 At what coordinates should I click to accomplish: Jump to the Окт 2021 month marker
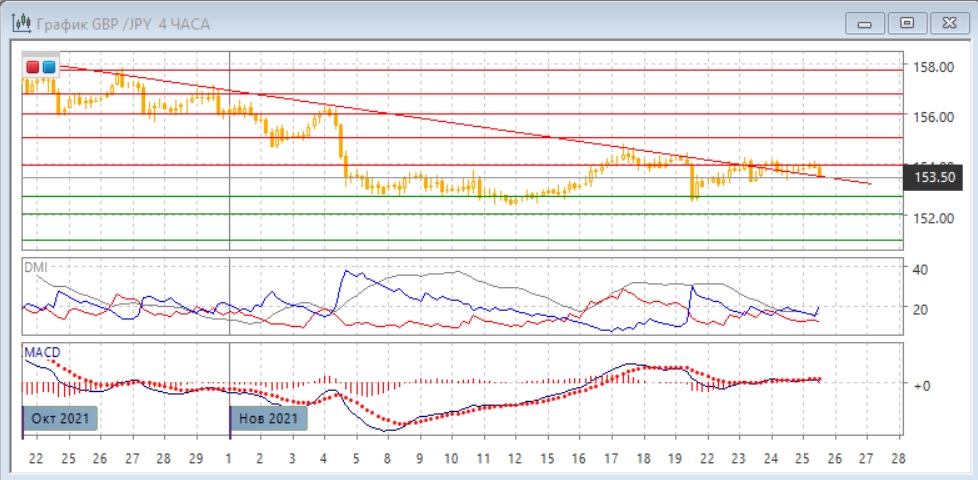coord(60,418)
